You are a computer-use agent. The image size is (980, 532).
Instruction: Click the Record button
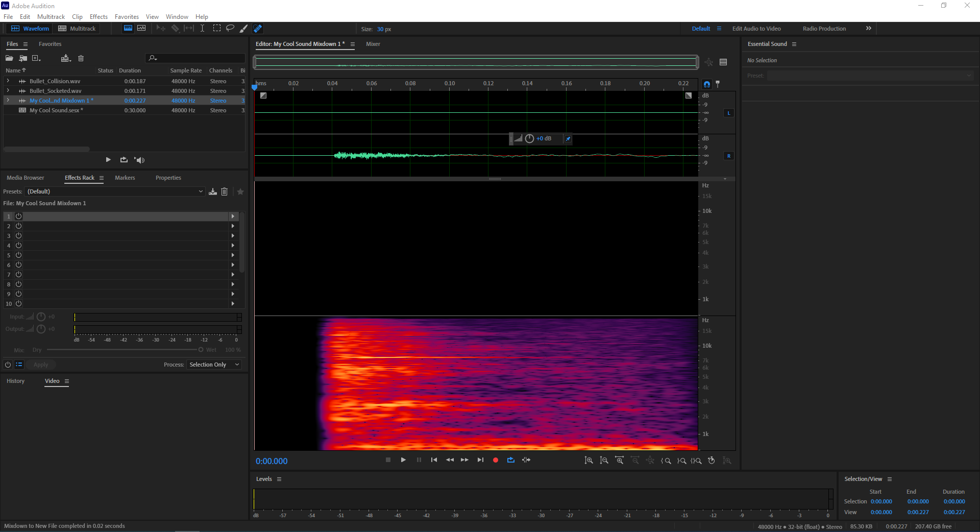495,460
